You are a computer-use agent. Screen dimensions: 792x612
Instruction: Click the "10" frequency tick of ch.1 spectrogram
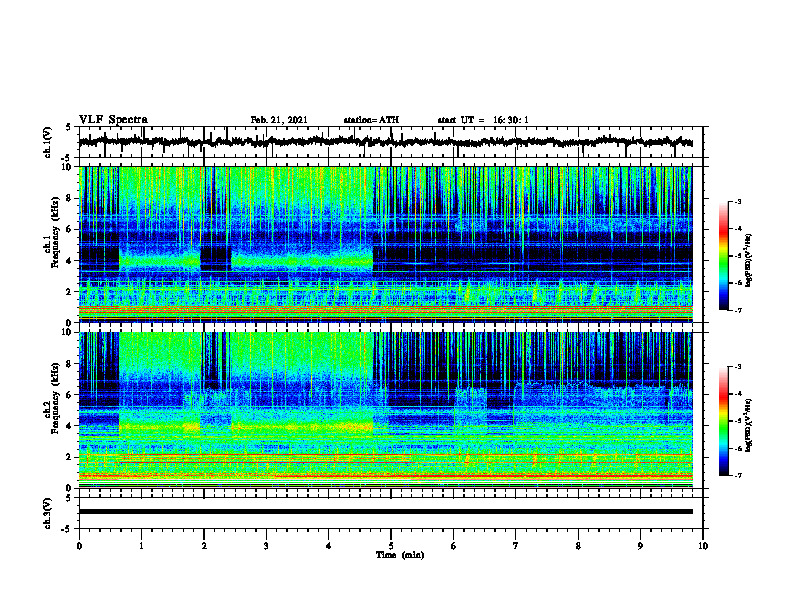pos(68,167)
